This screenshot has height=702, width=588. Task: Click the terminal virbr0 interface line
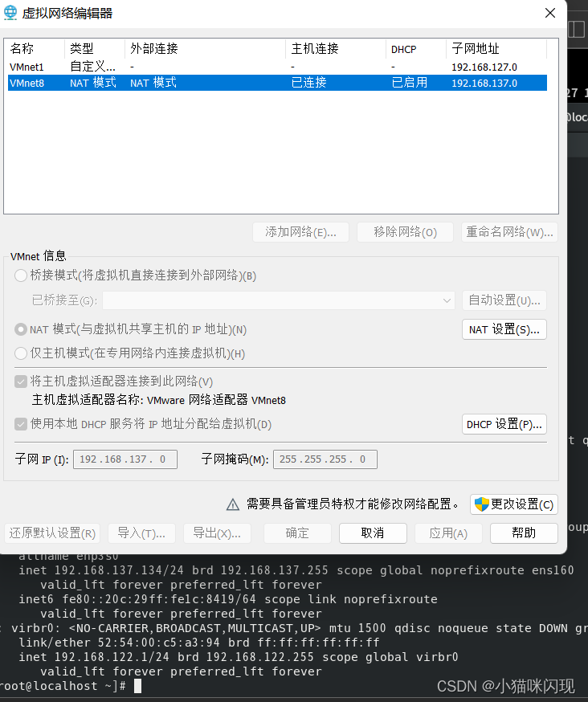point(294,628)
